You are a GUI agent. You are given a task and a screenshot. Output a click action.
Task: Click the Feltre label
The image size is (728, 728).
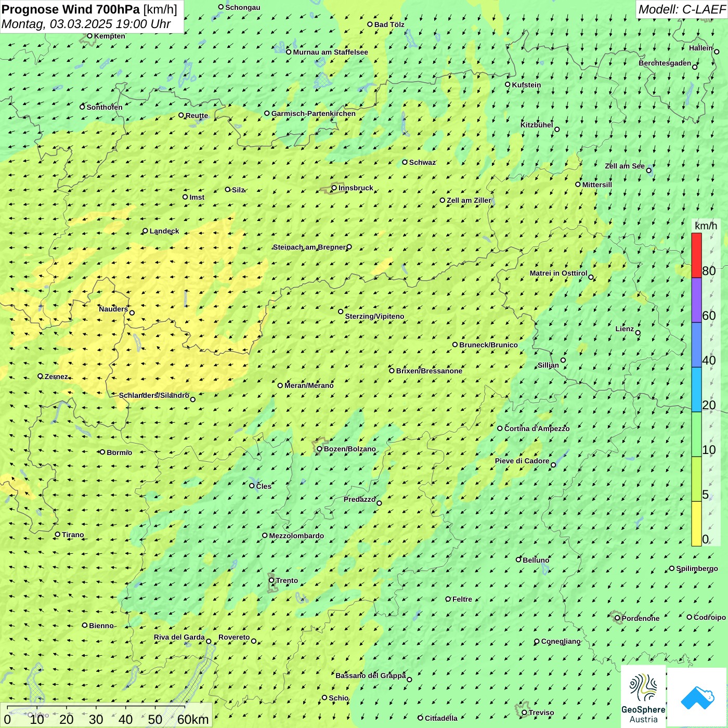(462, 599)
